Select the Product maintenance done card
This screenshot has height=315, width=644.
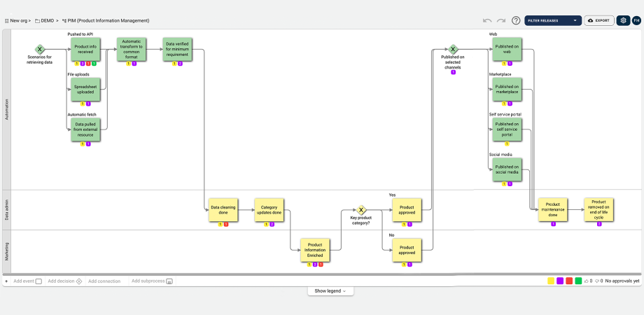coord(553,210)
